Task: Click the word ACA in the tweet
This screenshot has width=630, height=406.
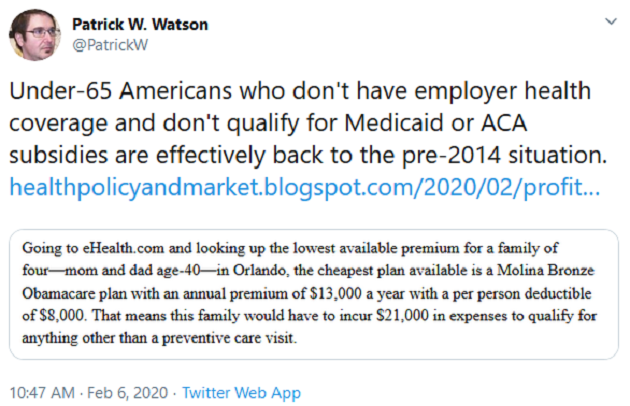Action: [504, 123]
